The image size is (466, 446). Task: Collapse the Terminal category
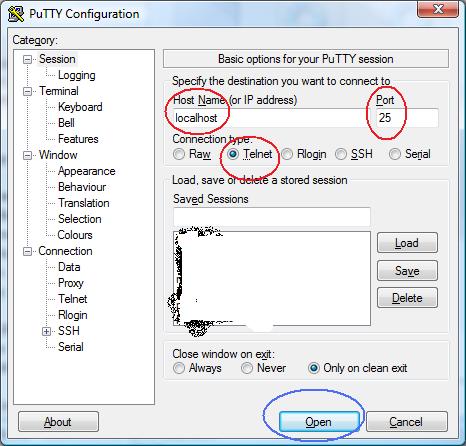tap(27, 91)
